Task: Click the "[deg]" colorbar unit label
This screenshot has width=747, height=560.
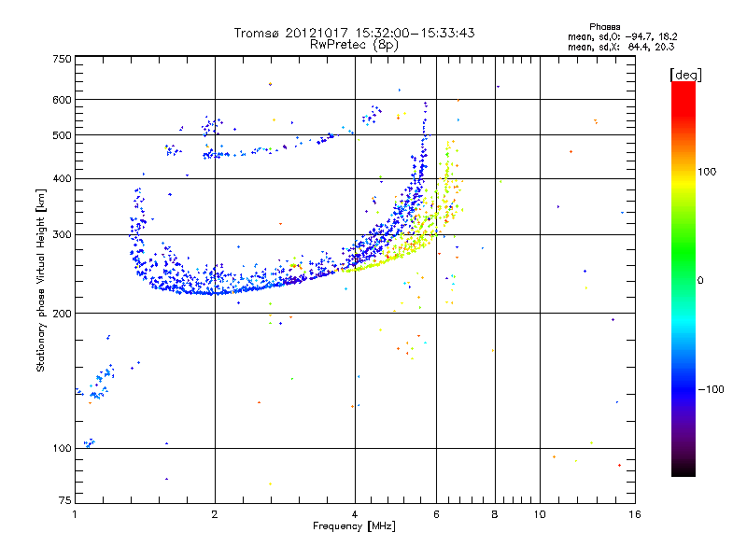Action: 685,75
